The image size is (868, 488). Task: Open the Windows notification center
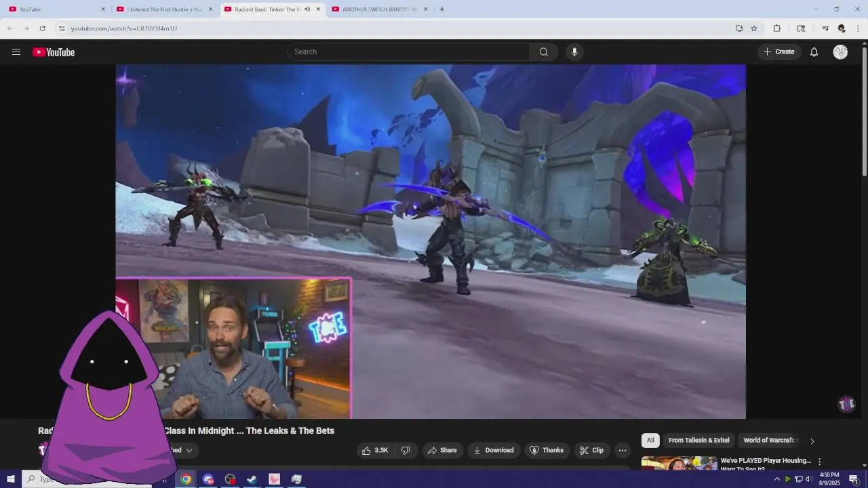pyautogui.click(x=854, y=479)
